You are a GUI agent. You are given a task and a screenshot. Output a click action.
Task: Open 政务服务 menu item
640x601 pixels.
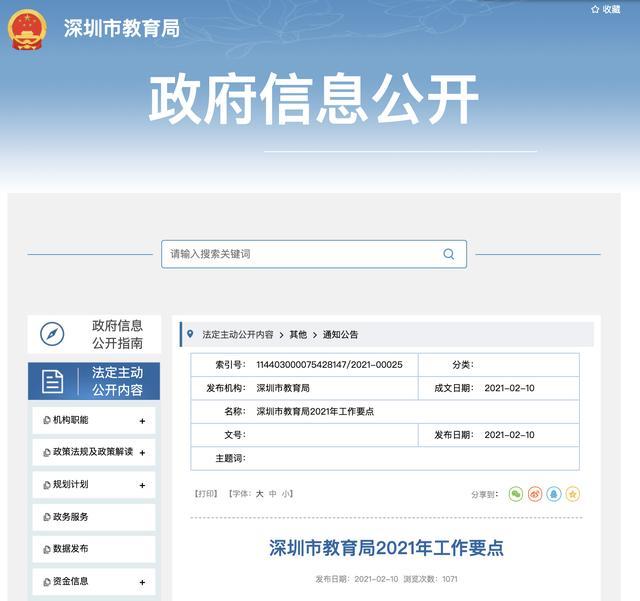click(94, 517)
